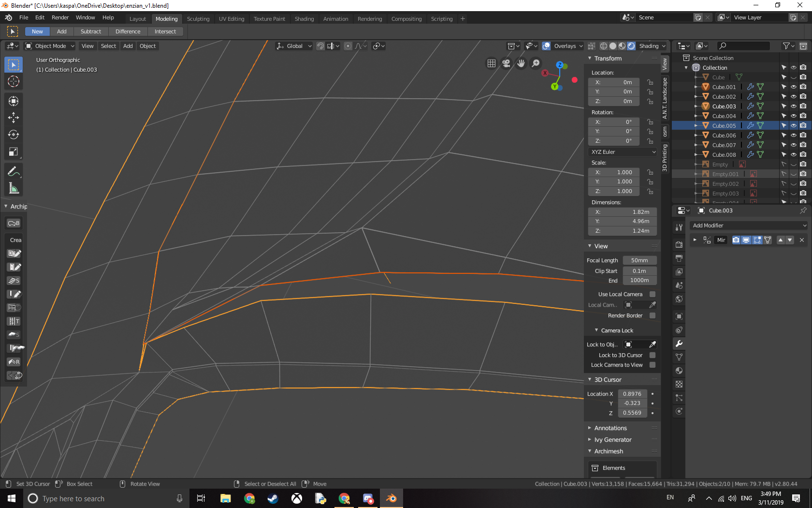Switch to wireframe viewport shading
Screen dimensions: 812x508
tap(604, 46)
